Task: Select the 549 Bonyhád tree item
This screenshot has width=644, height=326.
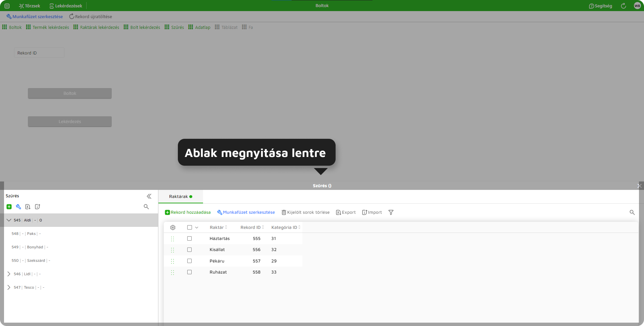Action: [30, 247]
